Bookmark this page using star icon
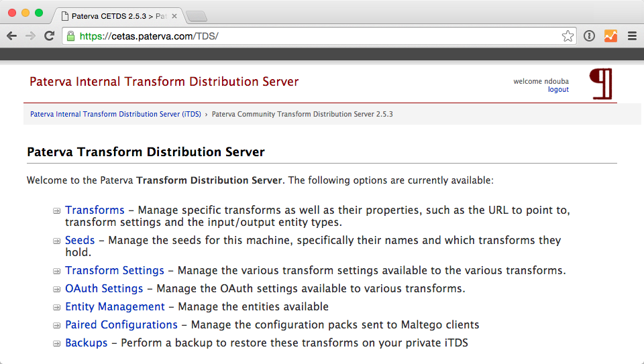Viewport: 644px width, 364px height. click(568, 36)
